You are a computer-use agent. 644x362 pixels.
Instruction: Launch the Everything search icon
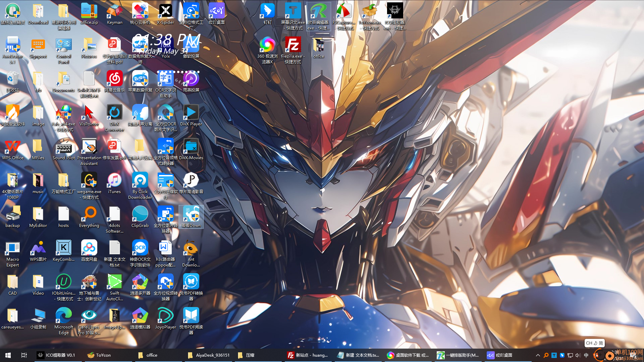pyautogui.click(x=89, y=217)
